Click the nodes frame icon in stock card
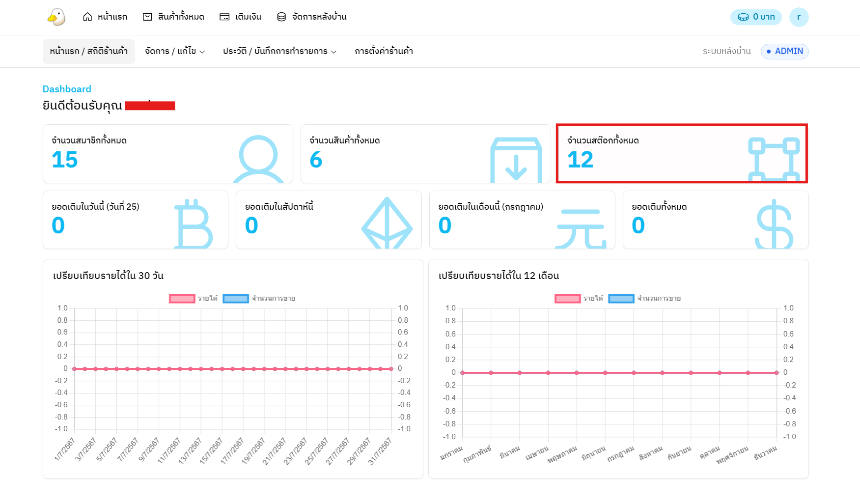This screenshot has width=860, height=504. [x=774, y=160]
